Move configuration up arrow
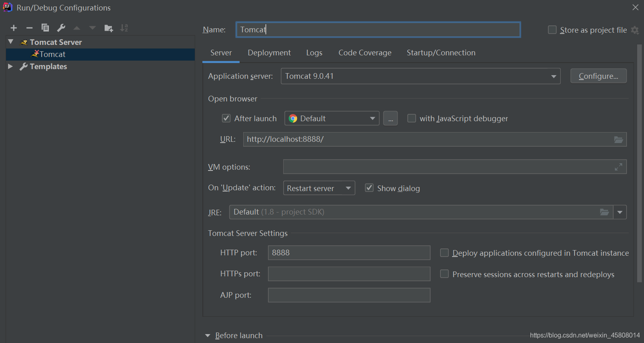This screenshot has width=644, height=343. pyautogui.click(x=77, y=28)
